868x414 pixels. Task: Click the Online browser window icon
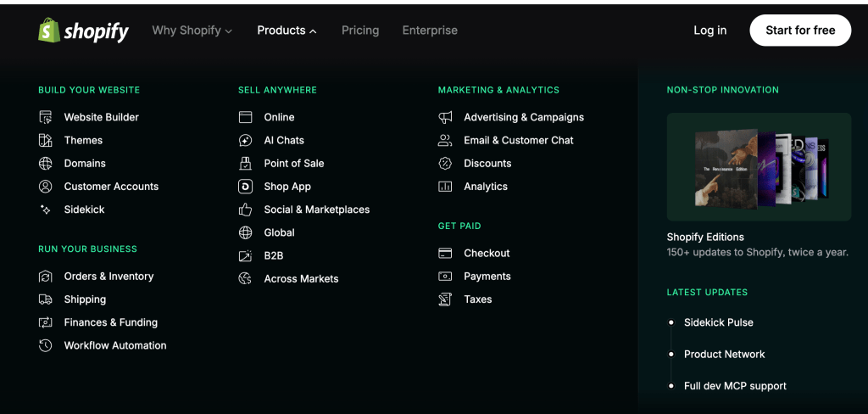(245, 117)
